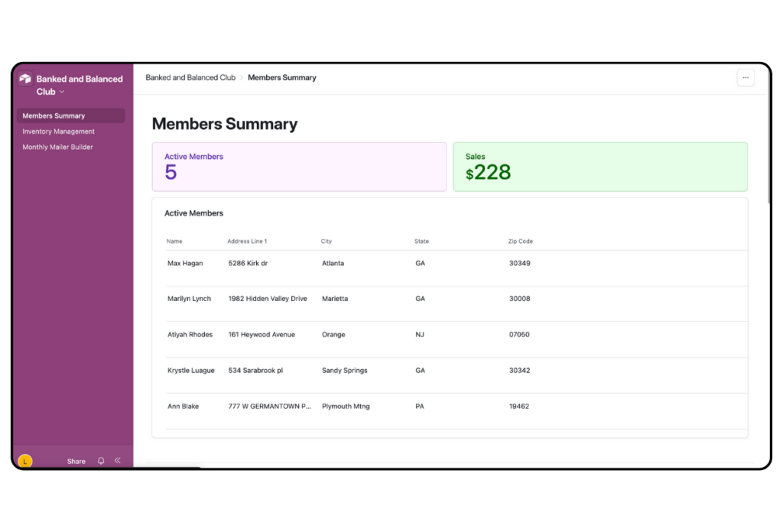The width and height of the screenshot is (783, 532).
Task: Open the Banked and Balanced Club dropdown chevron
Action: click(61, 92)
